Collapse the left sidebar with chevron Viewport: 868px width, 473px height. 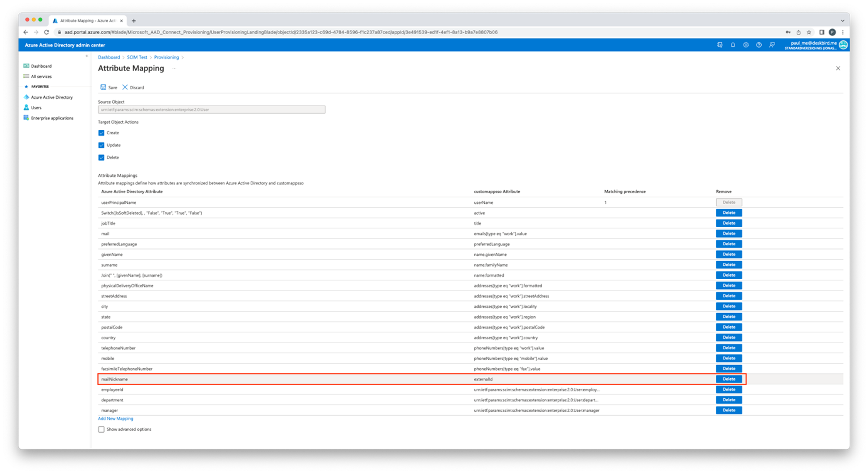point(87,56)
